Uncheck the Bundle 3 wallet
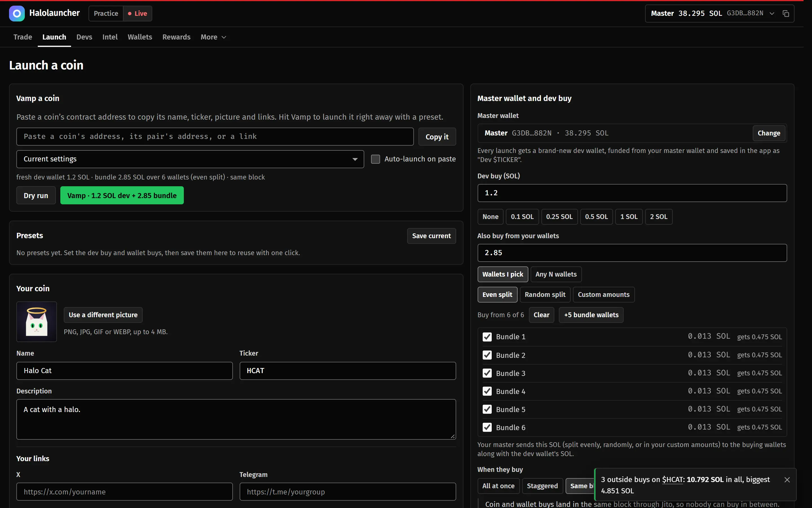Screen dimensions: 812x508 coord(487,373)
